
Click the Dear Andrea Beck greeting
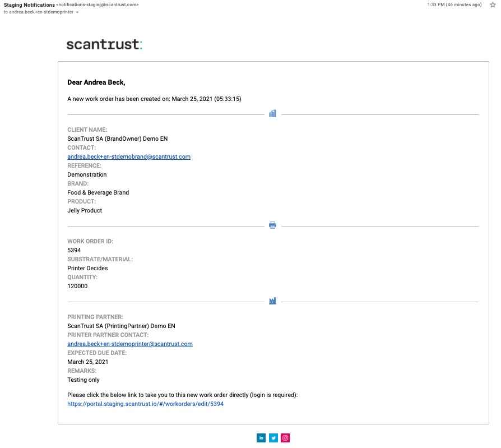96,82
